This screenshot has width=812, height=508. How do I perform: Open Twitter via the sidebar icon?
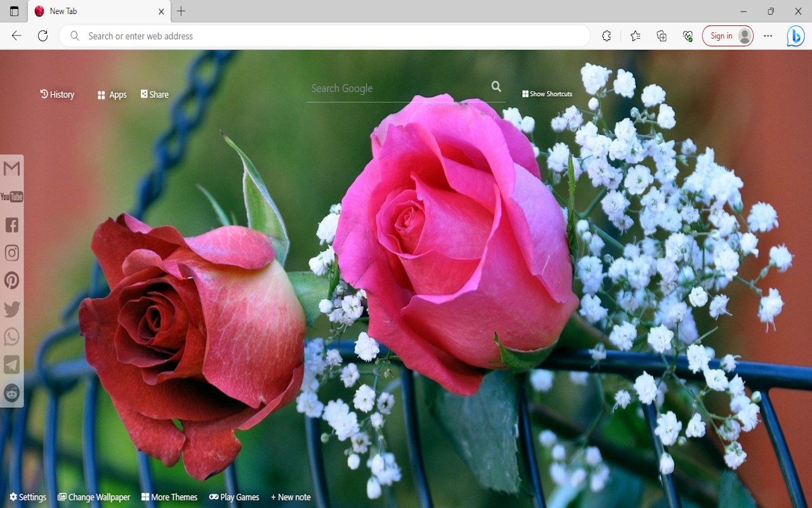(x=11, y=309)
